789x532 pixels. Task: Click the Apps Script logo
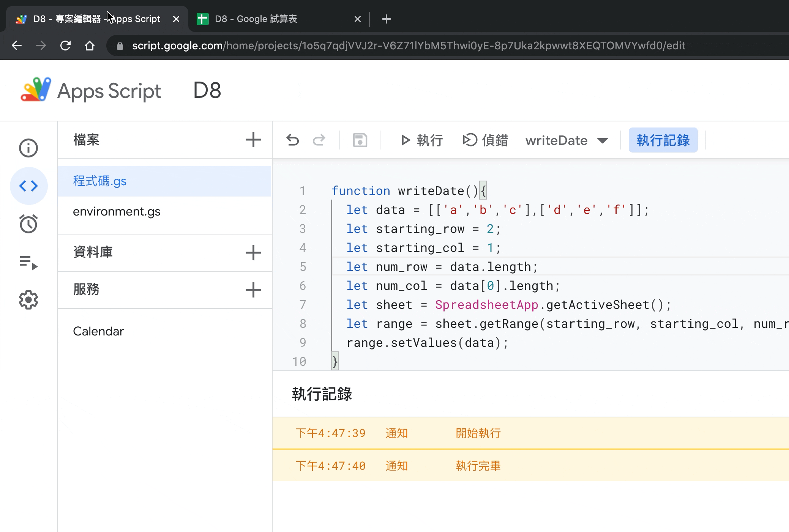[36, 90]
